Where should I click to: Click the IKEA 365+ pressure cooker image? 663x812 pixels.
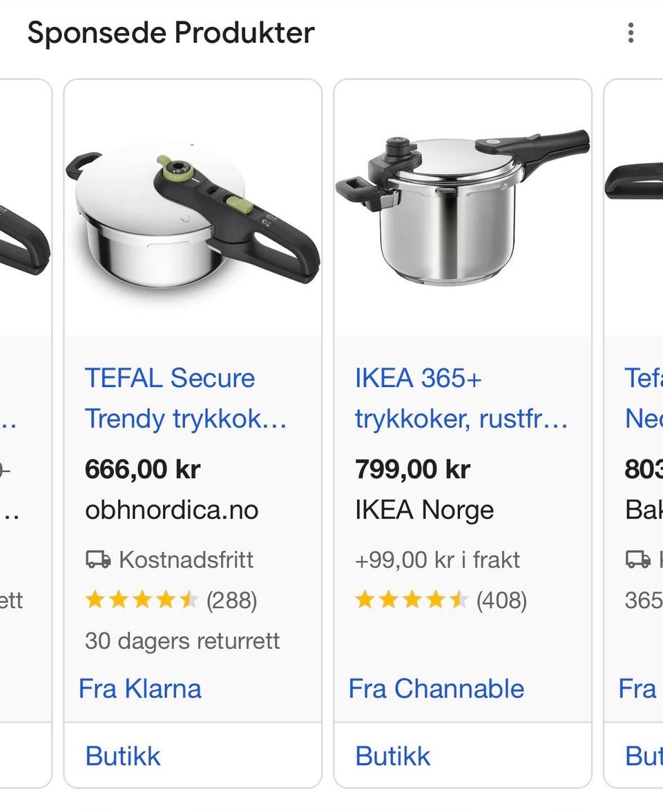point(463,207)
